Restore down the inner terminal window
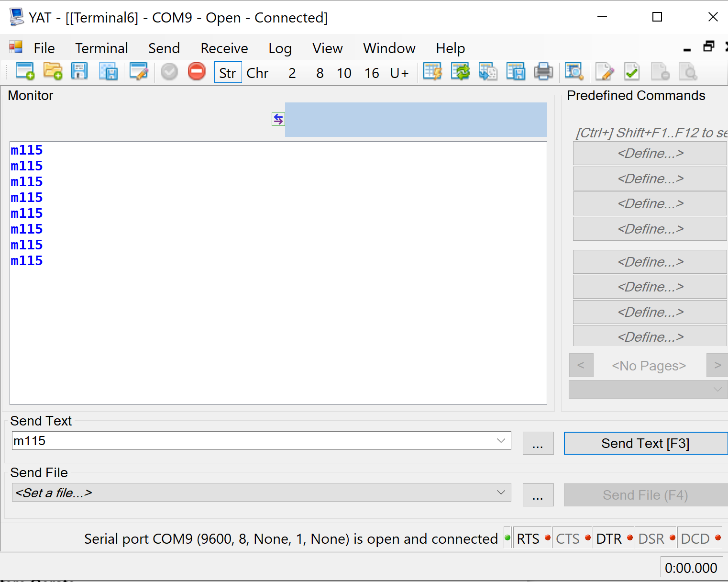The image size is (728, 582). 708,47
